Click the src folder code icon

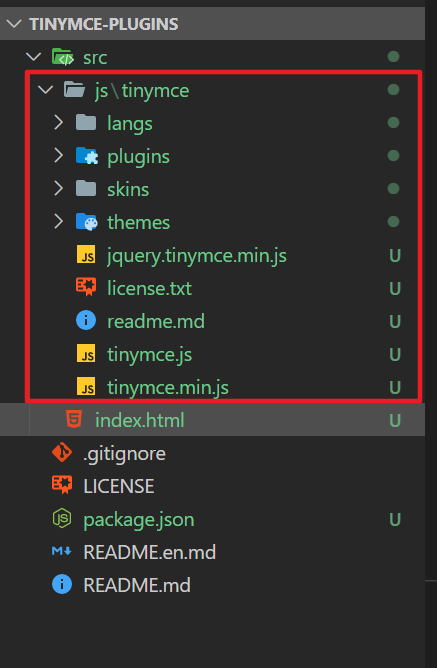pyautogui.click(x=63, y=57)
